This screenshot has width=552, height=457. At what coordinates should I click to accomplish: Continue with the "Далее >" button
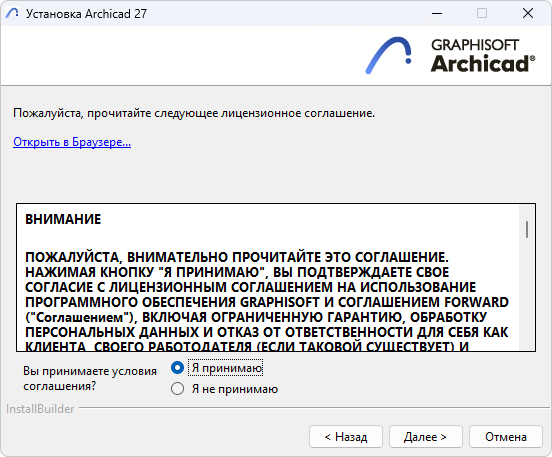[x=425, y=437]
